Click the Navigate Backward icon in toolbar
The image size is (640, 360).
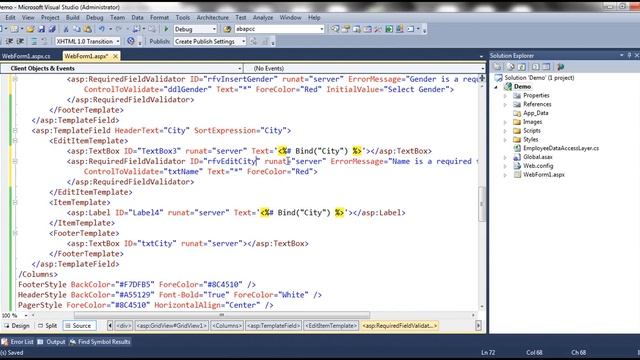pyautogui.click(x=136, y=29)
